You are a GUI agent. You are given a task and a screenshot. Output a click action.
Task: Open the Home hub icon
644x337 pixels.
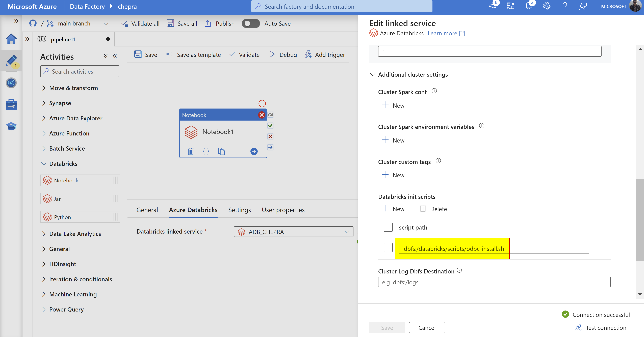(x=11, y=39)
